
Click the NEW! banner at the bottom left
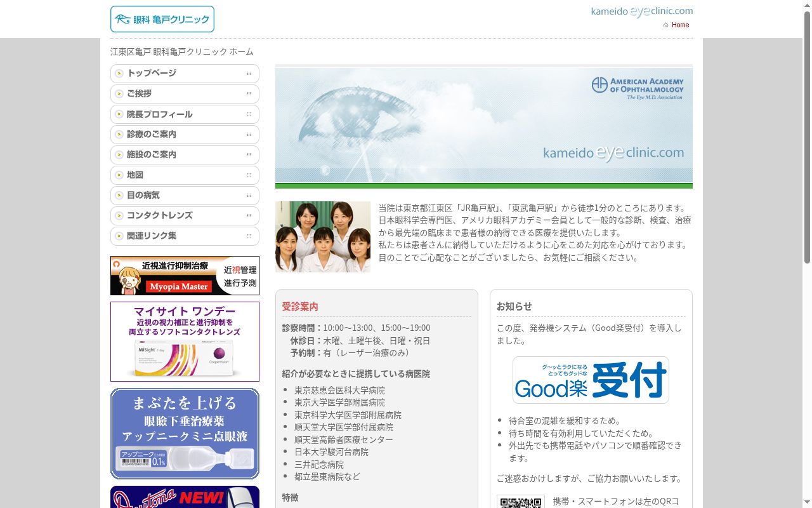click(x=185, y=497)
